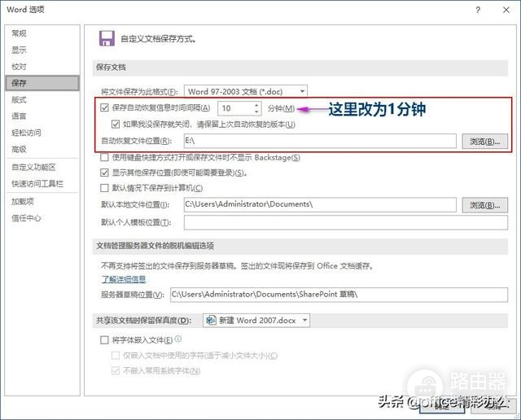This screenshot has width=521, height=420.
Task: Open the 了解详细信息 link
Action: click(124, 279)
